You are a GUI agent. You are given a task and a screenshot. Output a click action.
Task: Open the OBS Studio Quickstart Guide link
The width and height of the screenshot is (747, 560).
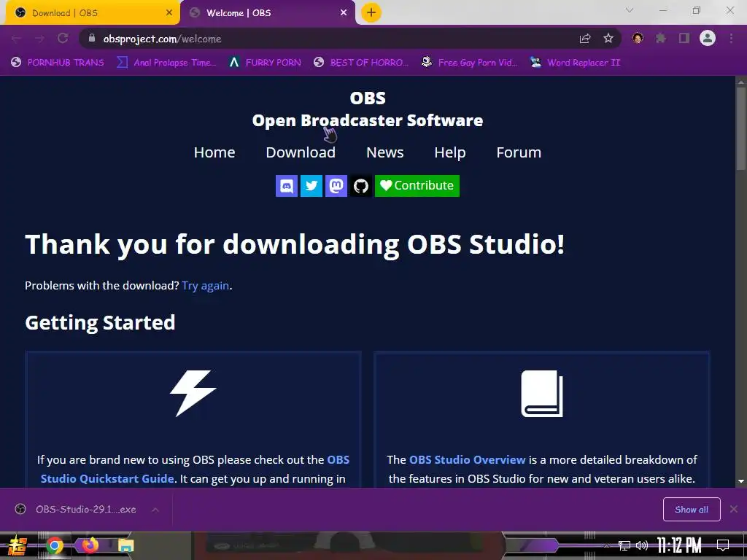click(x=195, y=469)
